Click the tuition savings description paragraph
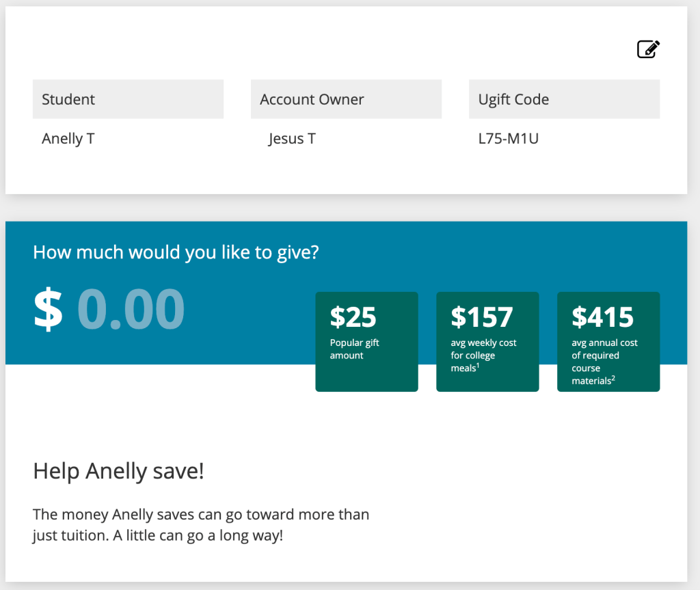 201,525
